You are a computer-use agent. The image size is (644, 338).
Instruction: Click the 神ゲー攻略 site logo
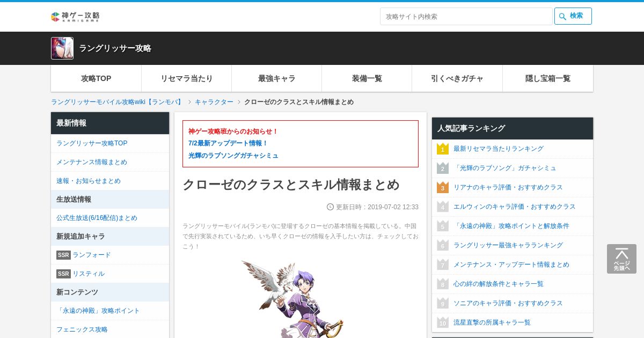(x=75, y=17)
